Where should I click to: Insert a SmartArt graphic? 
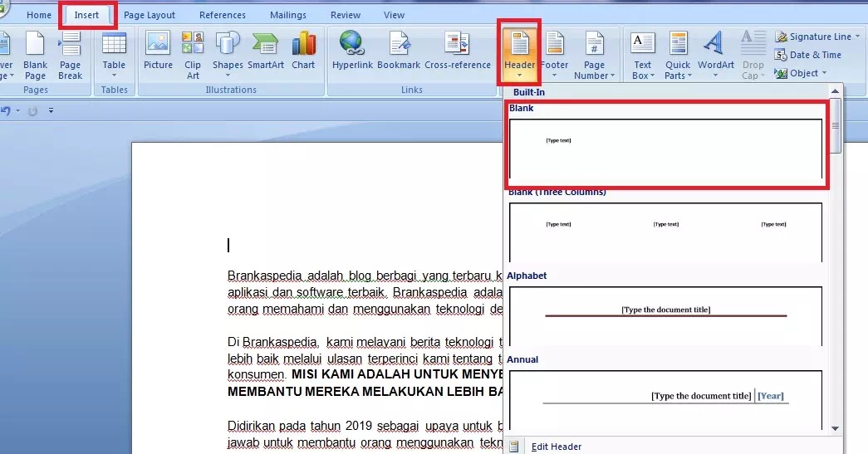pyautogui.click(x=266, y=51)
